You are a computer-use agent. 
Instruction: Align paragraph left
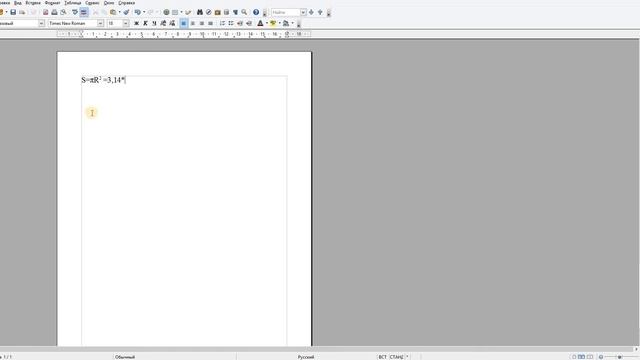click(183, 23)
